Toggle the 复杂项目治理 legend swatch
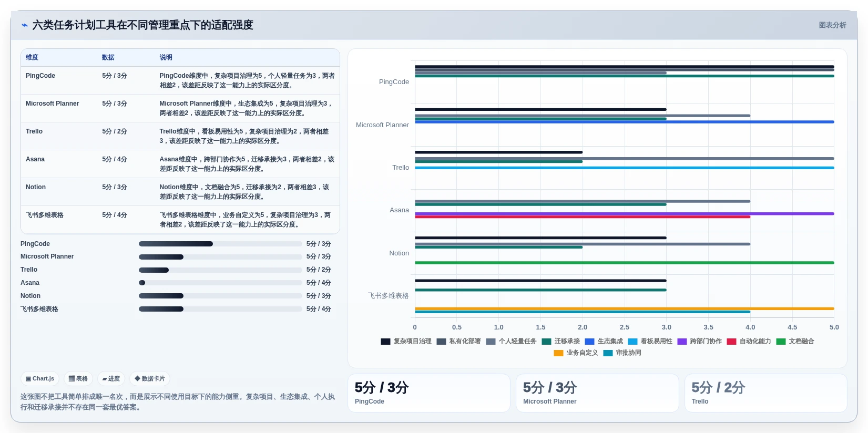 (385, 342)
